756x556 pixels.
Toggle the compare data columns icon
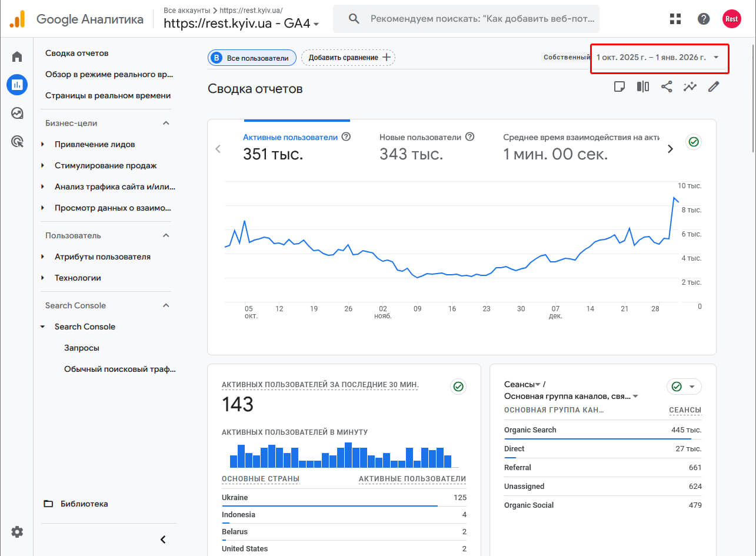tap(643, 87)
